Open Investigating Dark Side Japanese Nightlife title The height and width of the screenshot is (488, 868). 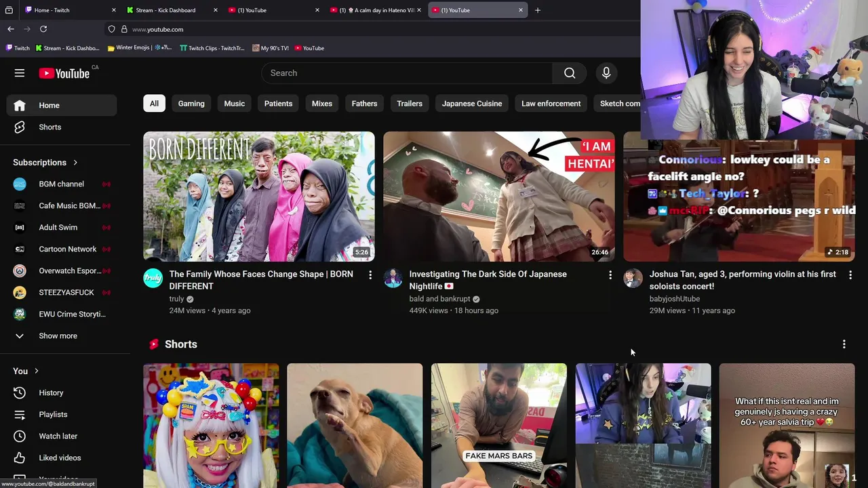coord(488,280)
